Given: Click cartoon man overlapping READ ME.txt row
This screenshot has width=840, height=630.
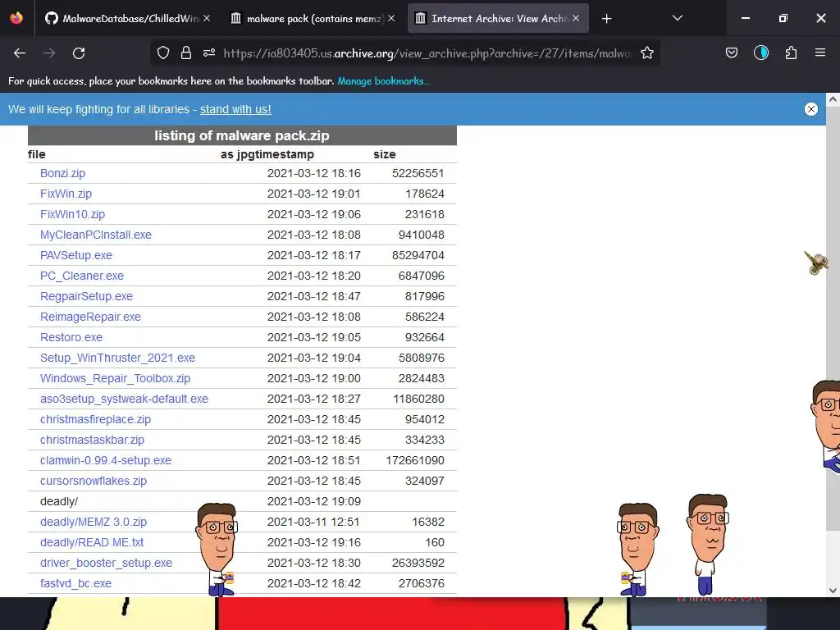Looking at the screenshot, I should pyautogui.click(x=218, y=549).
